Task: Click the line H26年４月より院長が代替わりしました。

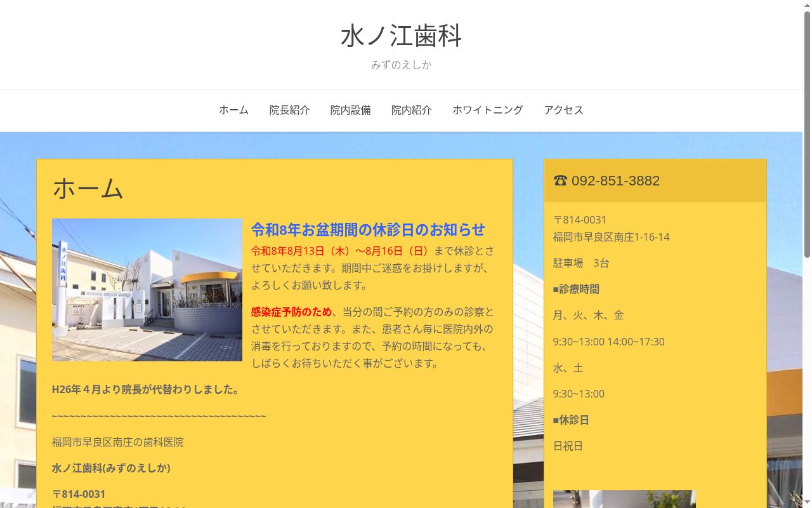Action: (147, 389)
